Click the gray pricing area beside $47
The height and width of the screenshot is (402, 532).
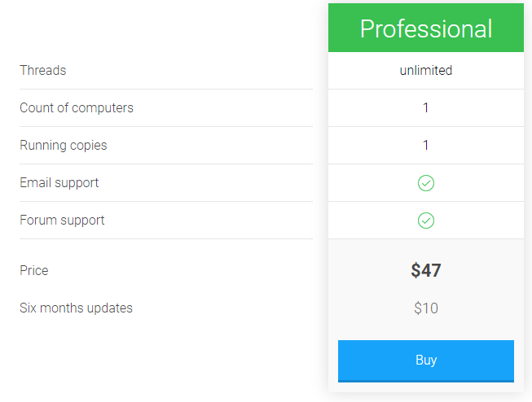(481, 270)
